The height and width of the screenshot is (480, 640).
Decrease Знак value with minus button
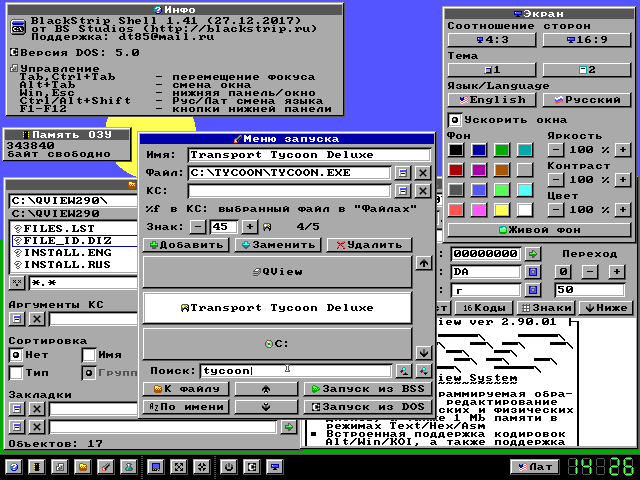(198, 227)
